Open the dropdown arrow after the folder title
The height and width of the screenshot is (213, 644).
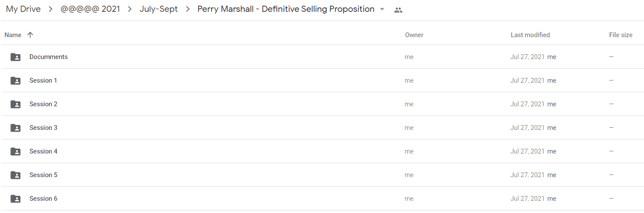tap(382, 10)
